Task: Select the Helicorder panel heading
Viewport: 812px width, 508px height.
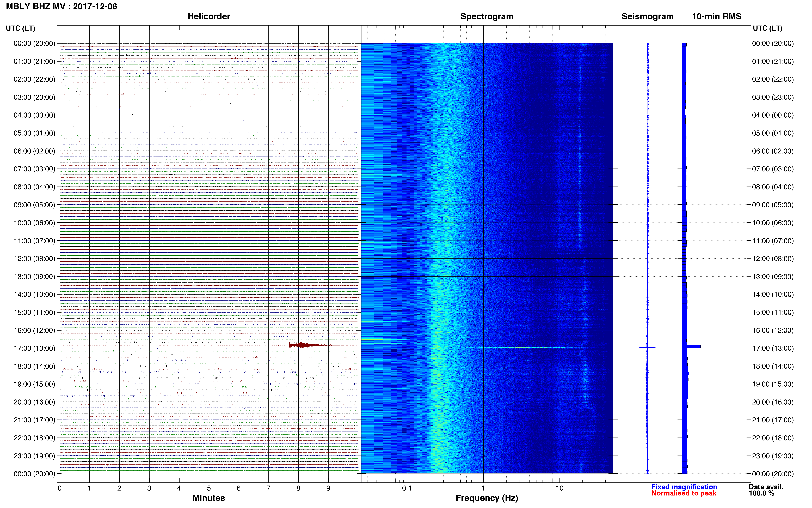Action: pyautogui.click(x=208, y=16)
